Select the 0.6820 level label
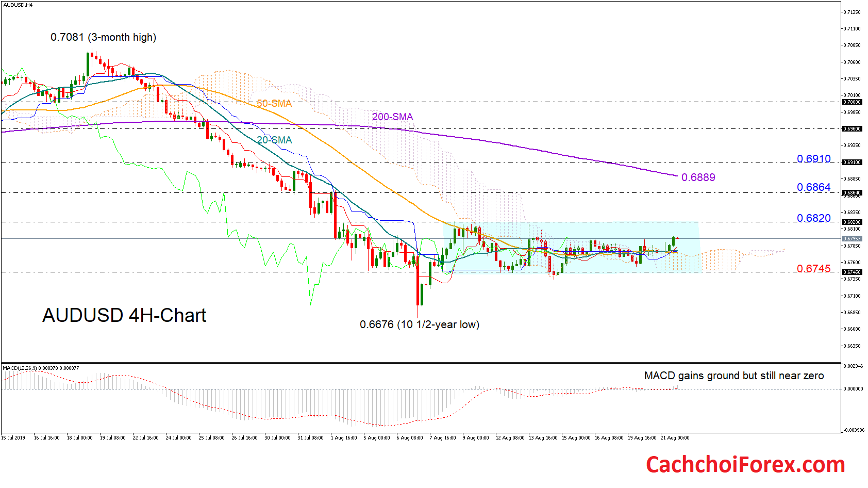868x488 pixels. 814,218
